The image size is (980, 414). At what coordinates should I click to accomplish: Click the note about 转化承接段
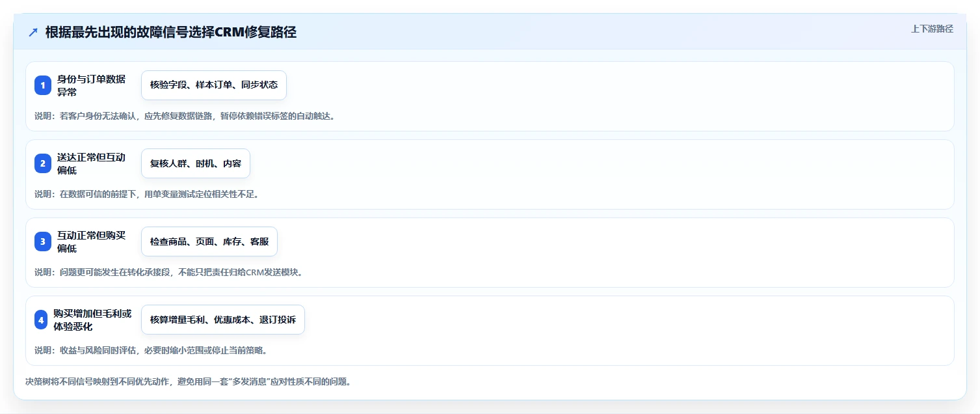tap(168, 272)
